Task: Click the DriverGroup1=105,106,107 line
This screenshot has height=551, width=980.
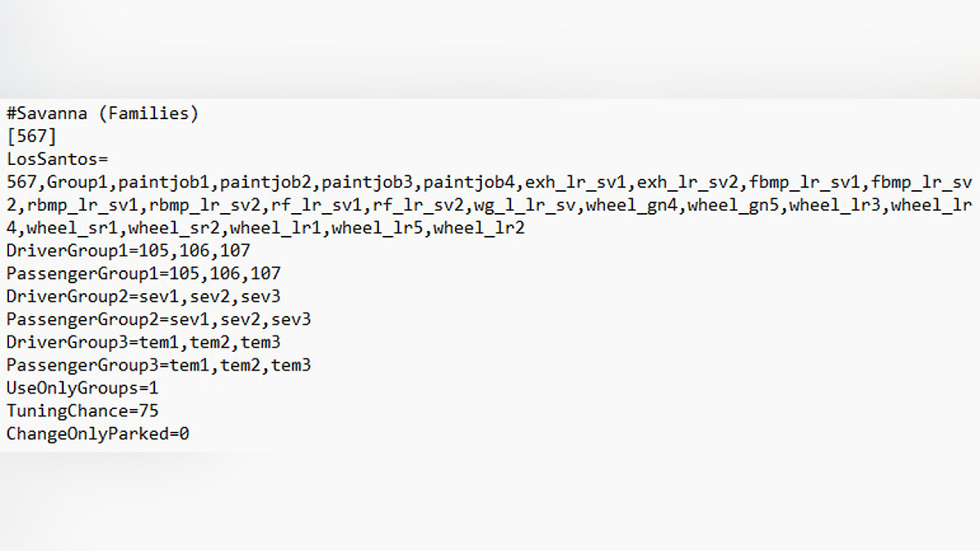Action: pyautogui.click(x=128, y=251)
